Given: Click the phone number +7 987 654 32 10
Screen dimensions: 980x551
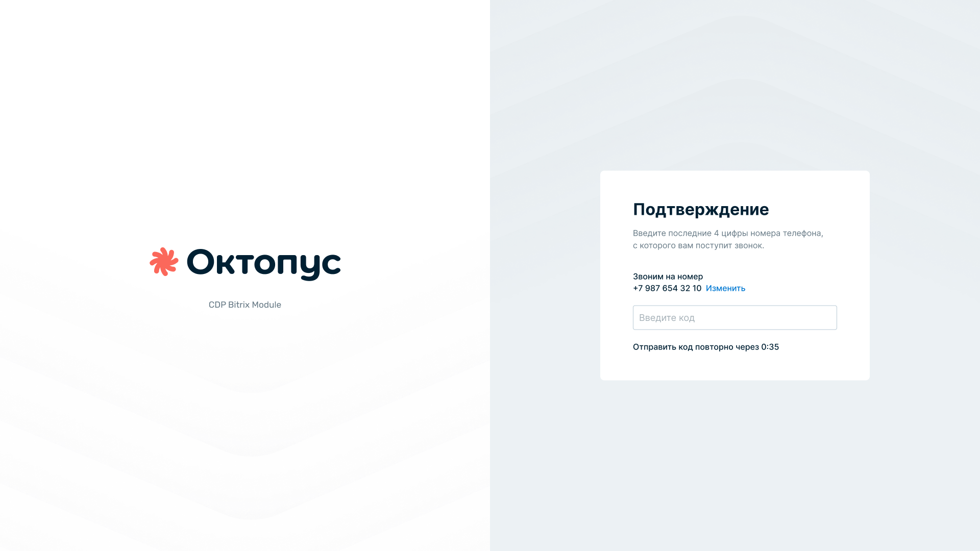Looking at the screenshot, I should click(667, 288).
